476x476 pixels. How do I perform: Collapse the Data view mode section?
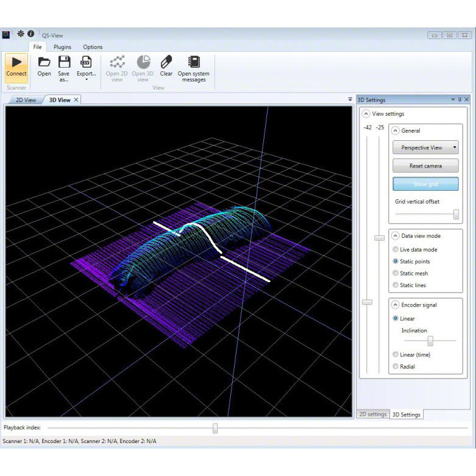(396, 236)
